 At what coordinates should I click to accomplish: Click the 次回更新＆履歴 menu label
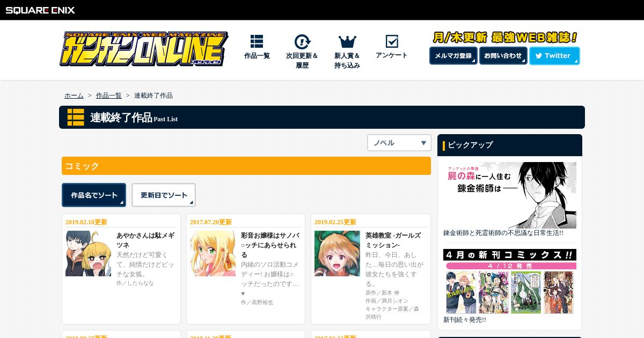point(302,61)
